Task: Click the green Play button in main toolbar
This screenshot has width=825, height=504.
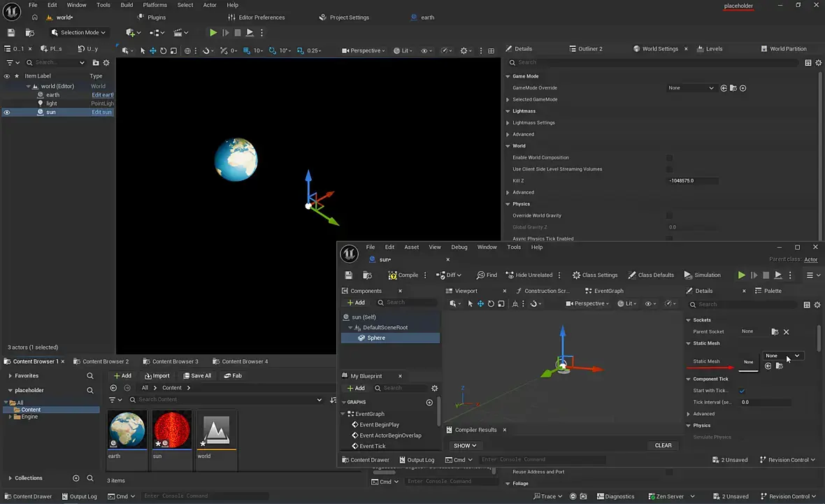Action: (x=213, y=33)
